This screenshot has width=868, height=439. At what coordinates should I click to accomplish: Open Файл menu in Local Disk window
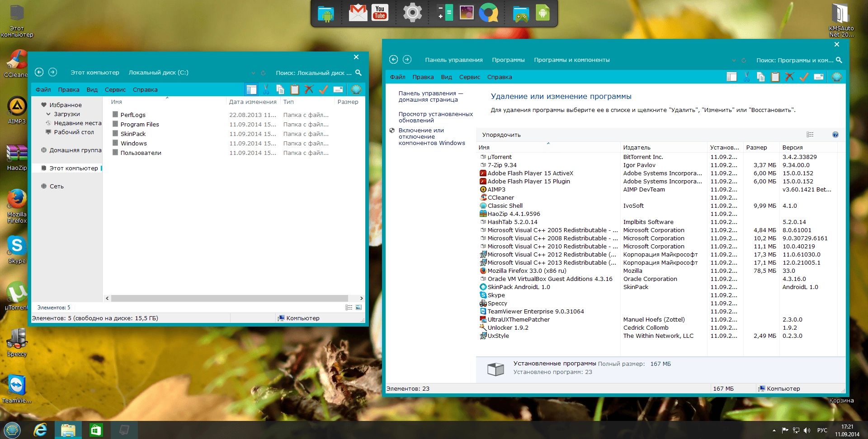point(43,90)
